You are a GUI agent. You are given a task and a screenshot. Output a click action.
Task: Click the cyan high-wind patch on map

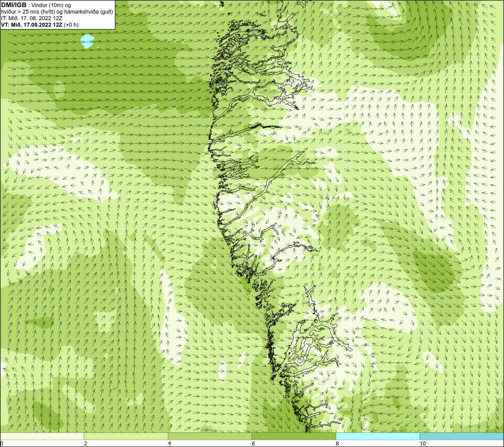click(x=87, y=41)
